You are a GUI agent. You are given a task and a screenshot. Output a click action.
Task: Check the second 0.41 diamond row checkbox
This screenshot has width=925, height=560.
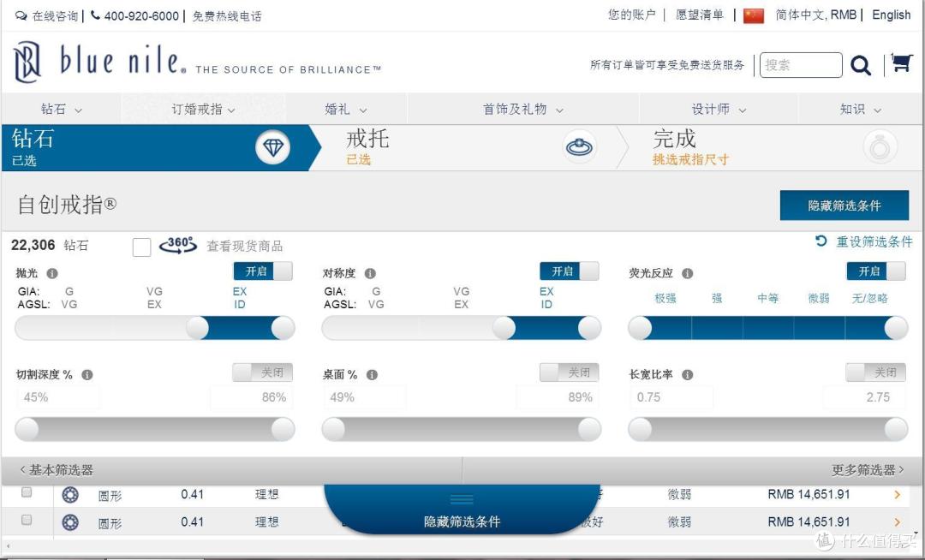pos(27,520)
